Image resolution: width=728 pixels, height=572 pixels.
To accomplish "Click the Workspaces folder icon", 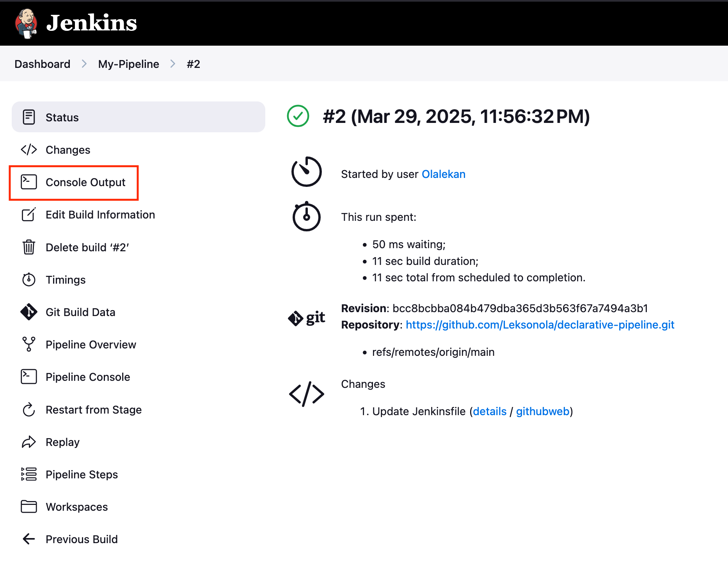I will point(29,506).
